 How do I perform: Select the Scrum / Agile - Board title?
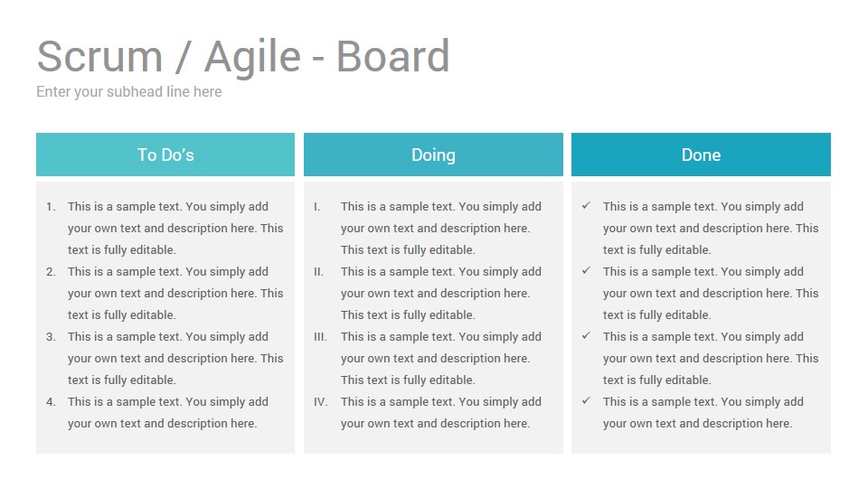[x=243, y=57]
